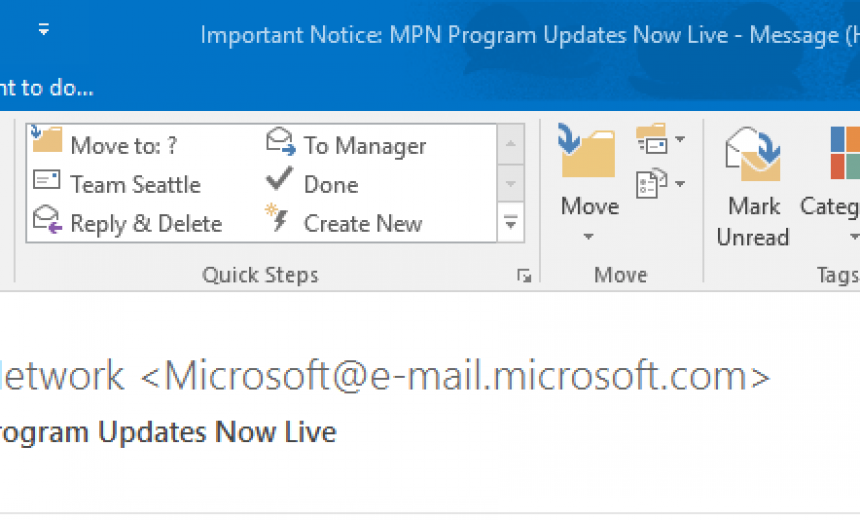Click Quick Steps gallery scroll down arrow
860x520 pixels.
pyautogui.click(x=511, y=184)
